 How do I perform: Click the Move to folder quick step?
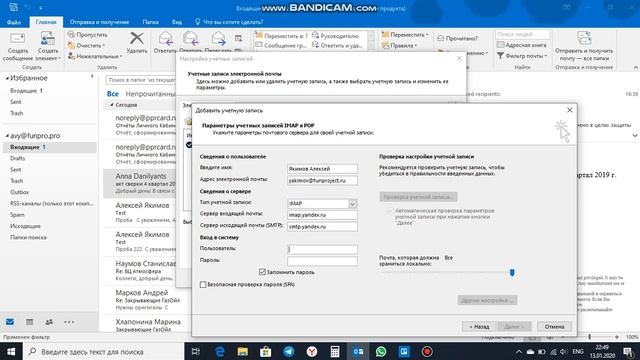281,36
